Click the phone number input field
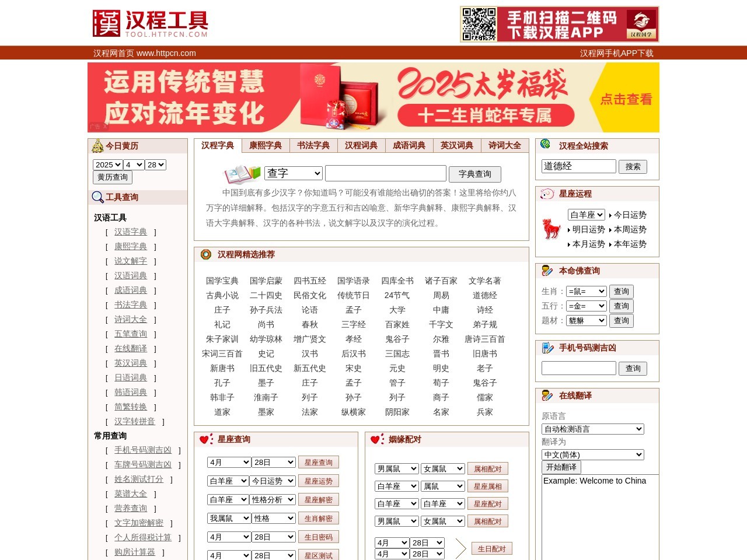Screen dimensions: 747x560 coord(579,368)
